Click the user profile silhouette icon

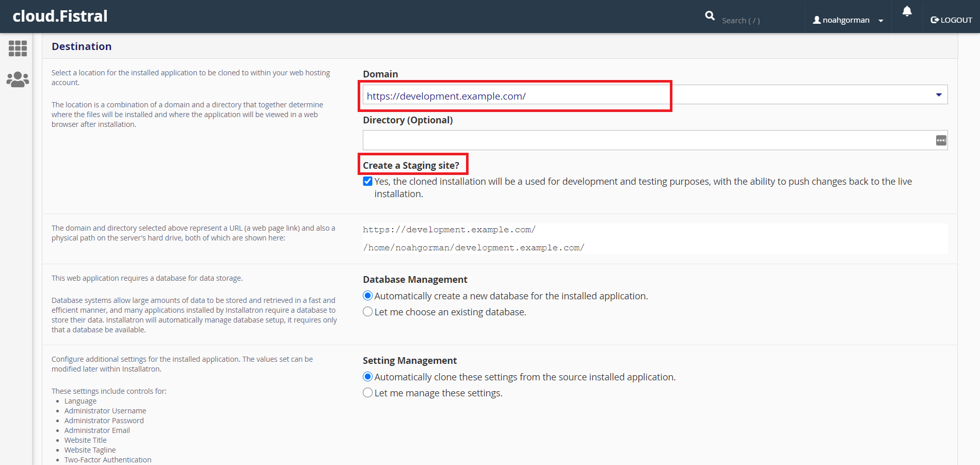816,20
